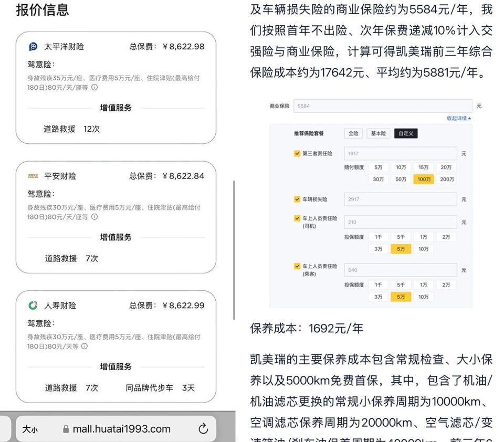Select 1千 coverage for passenger liability
This screenshot has width=504, height=442.
[378, 285]
